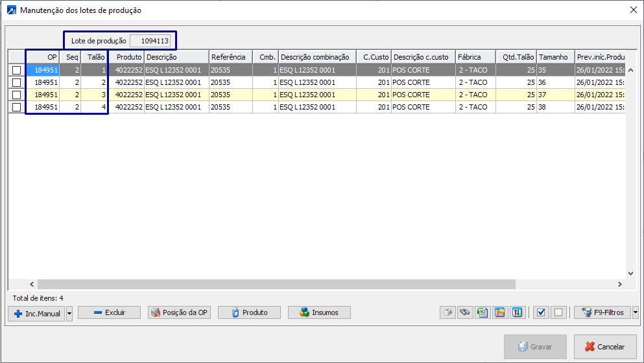Click the keyboard shortcut icon in the toolbar
This screenshot has width=644, height=363.
[447, 312]
